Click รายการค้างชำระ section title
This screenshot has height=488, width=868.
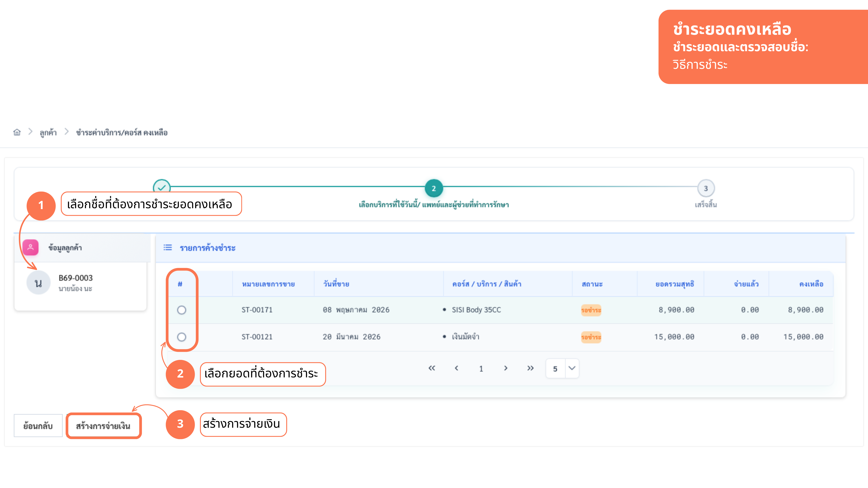208,248
